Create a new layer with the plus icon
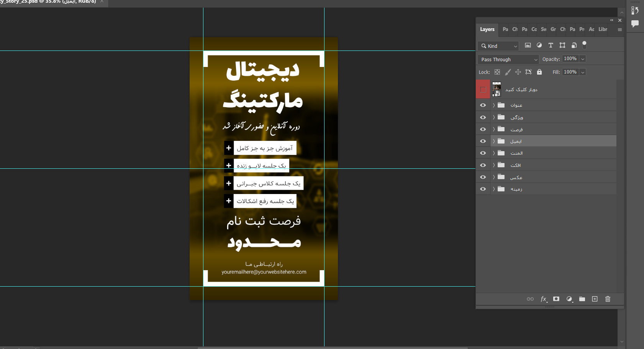Screen dimensions: 644x349 click(x=595, y=299)
